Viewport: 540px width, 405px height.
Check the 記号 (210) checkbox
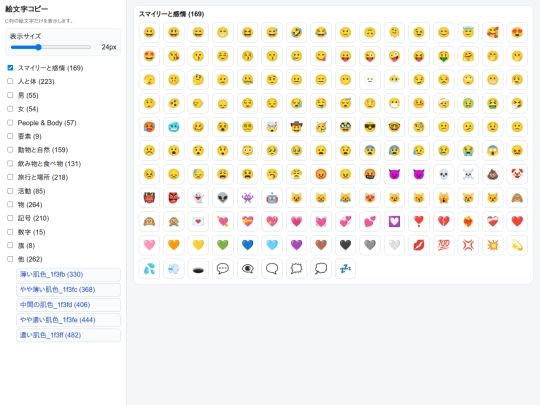tap(10, 218)
